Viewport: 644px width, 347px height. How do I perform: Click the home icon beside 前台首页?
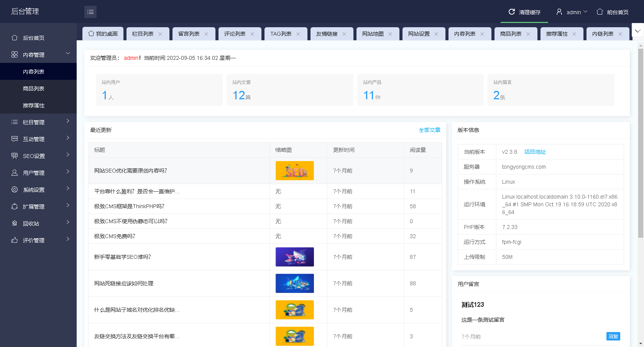pyautogui.click(x=600, y=12)
